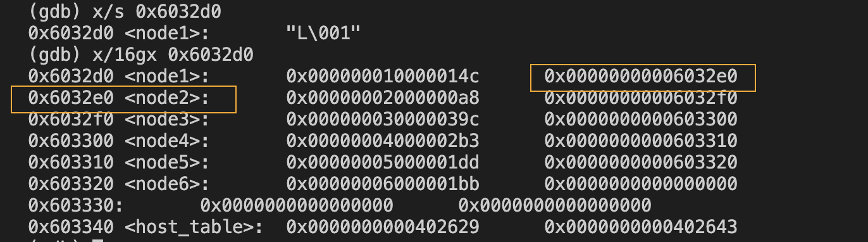
Task: Click the 0x603330 address line
Action: 340,207
